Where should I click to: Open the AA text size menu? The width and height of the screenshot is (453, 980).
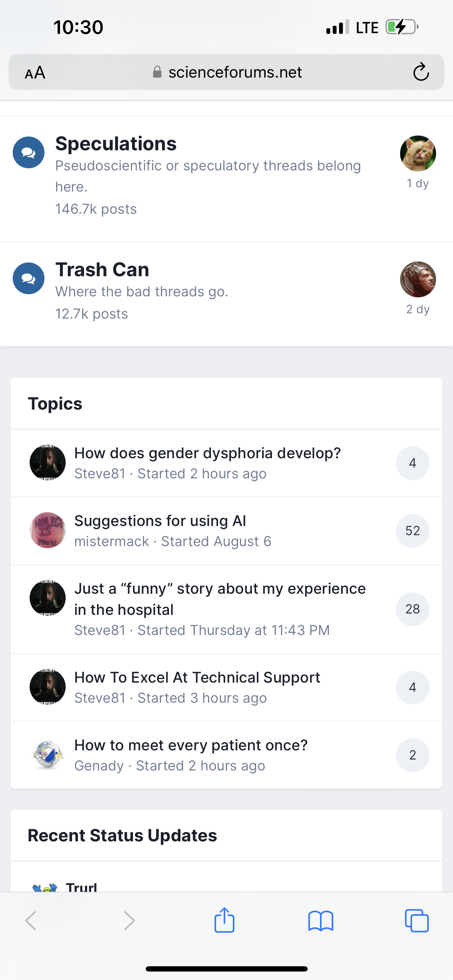coord(35,72)
